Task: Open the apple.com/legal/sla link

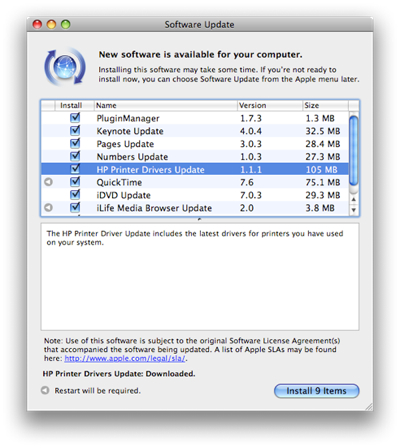Action: (125, 358)
